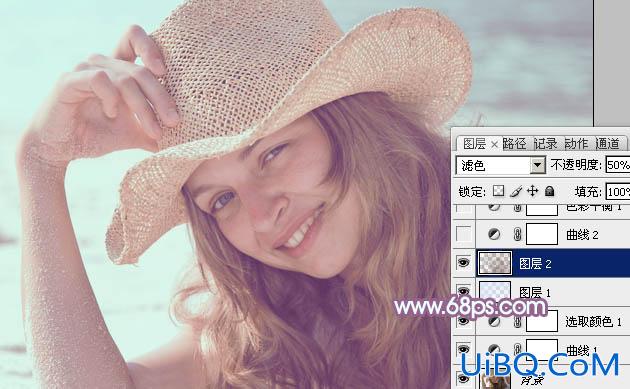
Task: Select the 图层 2 thumbnail
Action: click(495, 263)
